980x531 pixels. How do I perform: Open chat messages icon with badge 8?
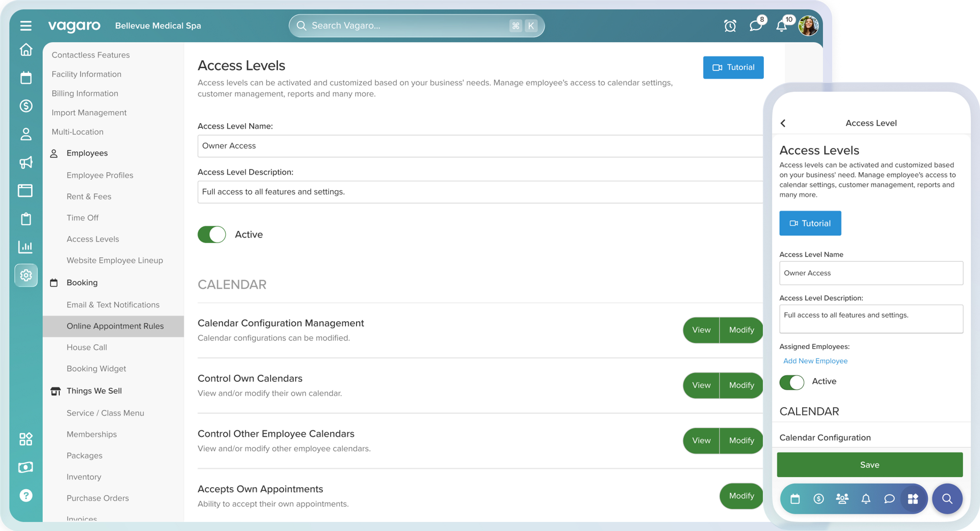click(x=755, y=26)
